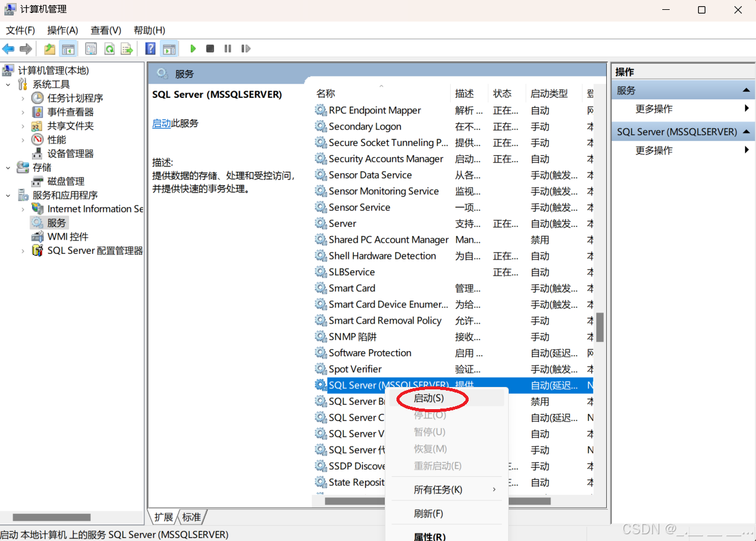Open 所有任务(K) submenu in context menu

tap(446, 490)
